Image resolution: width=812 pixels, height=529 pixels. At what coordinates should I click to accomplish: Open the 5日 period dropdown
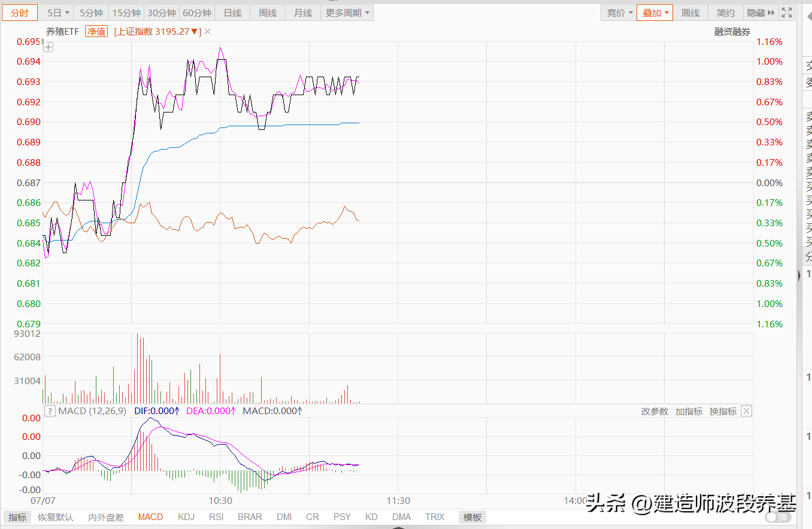click(58, 13)
